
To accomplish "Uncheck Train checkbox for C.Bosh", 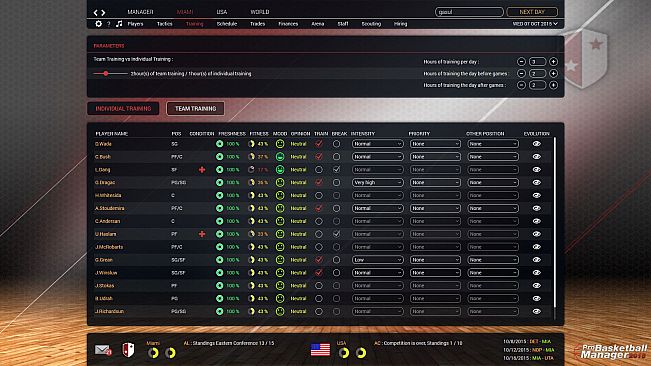I will tap(319, 157).
